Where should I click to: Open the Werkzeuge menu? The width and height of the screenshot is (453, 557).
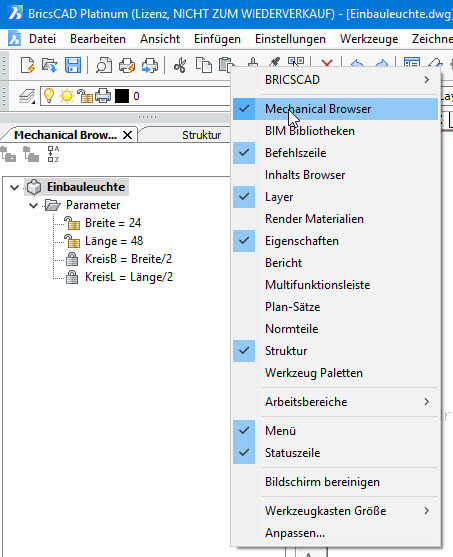[369, 39]
